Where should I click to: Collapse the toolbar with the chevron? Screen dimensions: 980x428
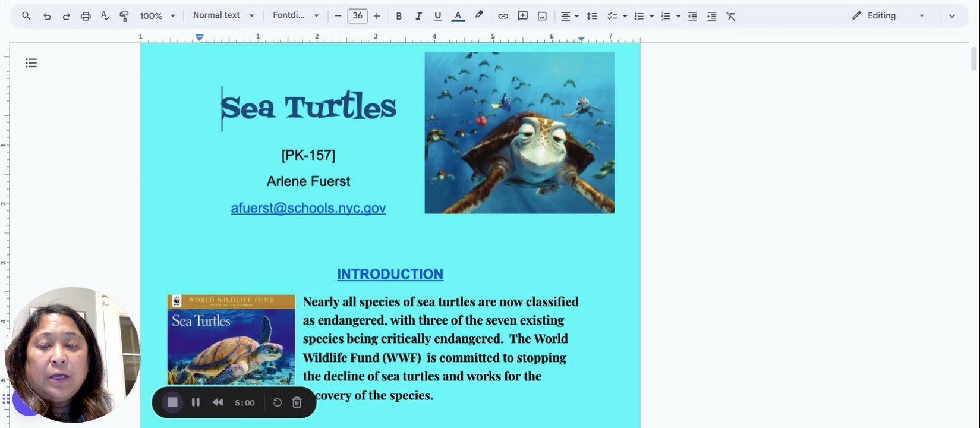pos(952,16)
